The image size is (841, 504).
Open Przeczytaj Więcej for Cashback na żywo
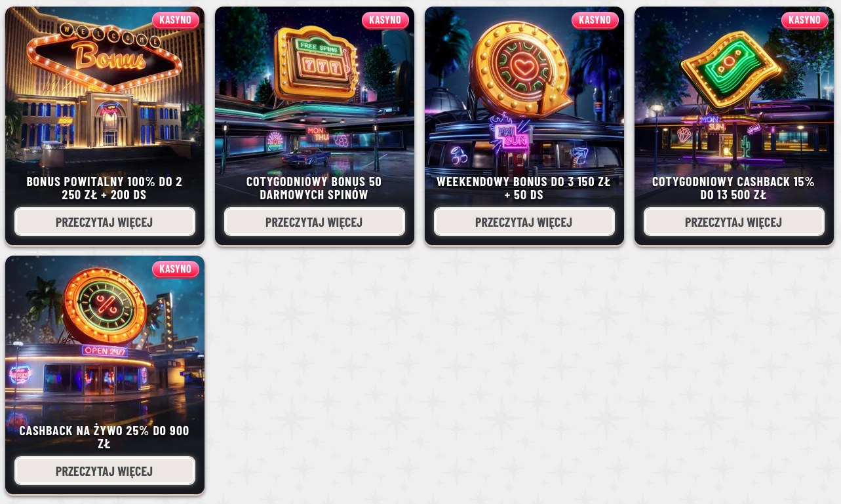[x=105, y=471]
